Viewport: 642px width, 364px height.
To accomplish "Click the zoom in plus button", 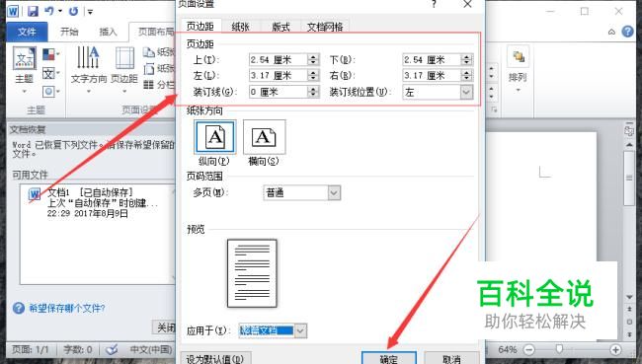I will pyautogui.click(x=615, y=349).
